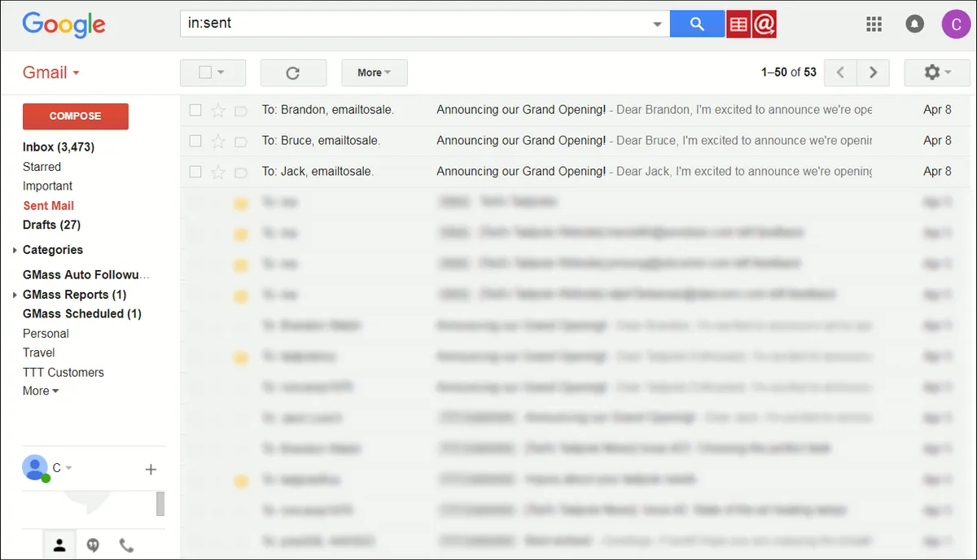The height and width of the screenshot is (560, 977).
Task: Toggle the select-all checkbox
Action: (205, 72)
